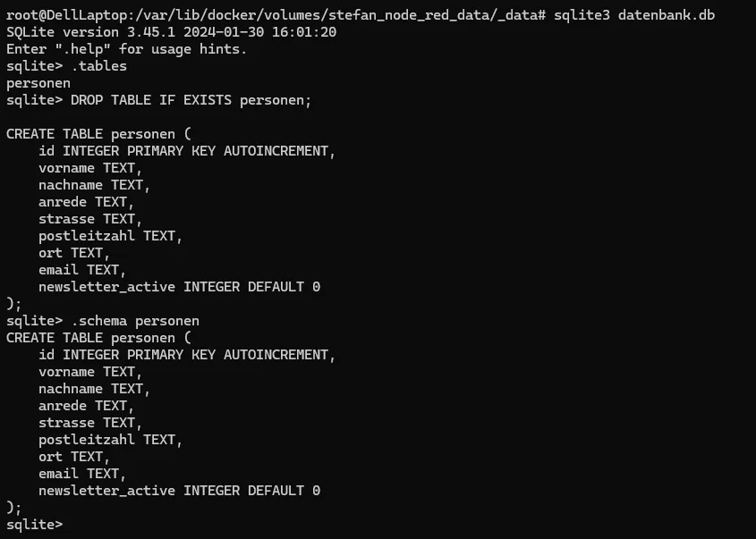Click "vorname TEXT" in the typed CREATE statement
Image resolution: width=756 pixels, height=539 pixels.
(x=89, y=168)
